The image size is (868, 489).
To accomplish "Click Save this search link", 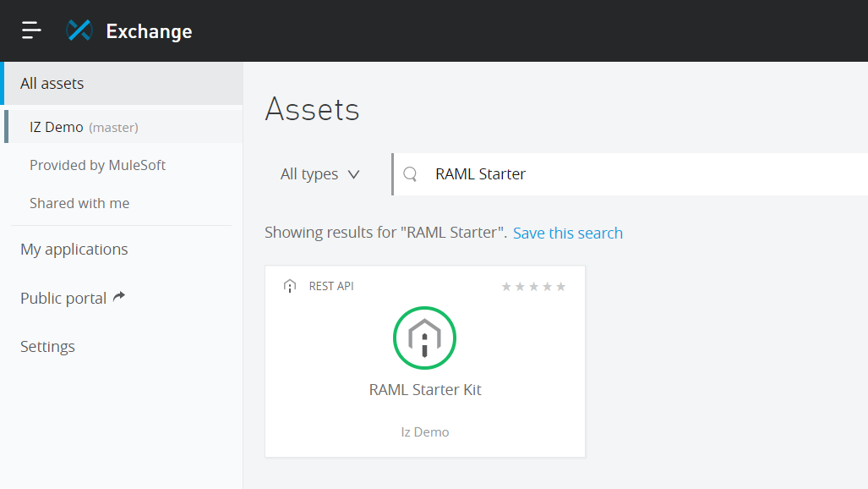I will pos(567,233).
